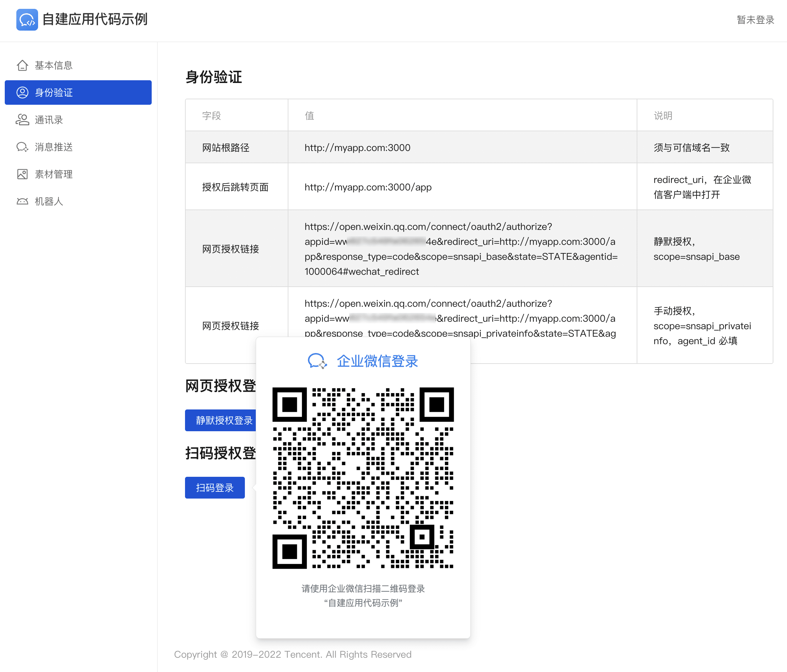
Task: Go to 消息推送 in the sidebar
Action: (x=53, y=147)
